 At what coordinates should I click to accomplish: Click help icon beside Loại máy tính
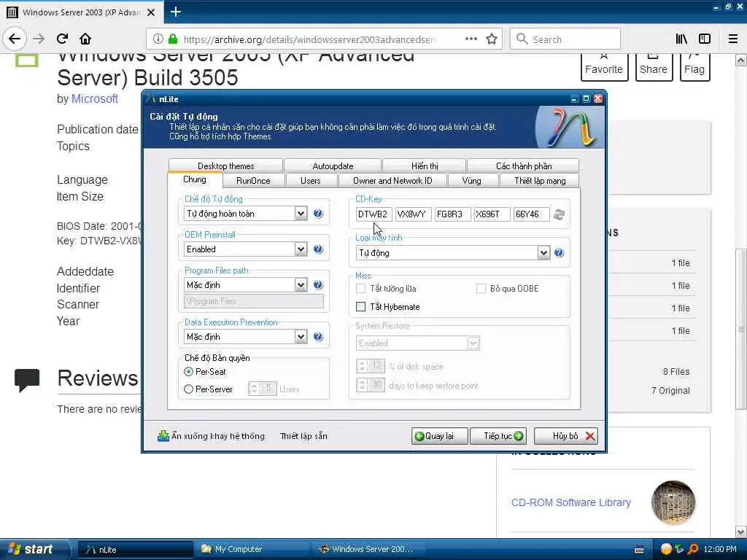click(559, 252)
